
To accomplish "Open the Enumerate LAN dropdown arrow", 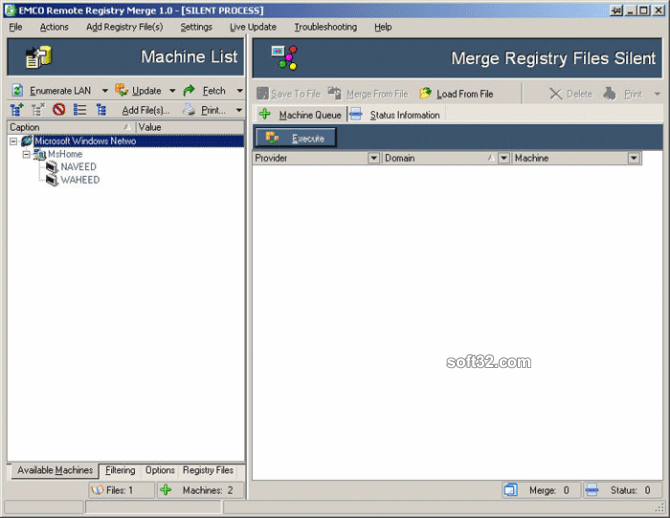I will tap(105, 91).
